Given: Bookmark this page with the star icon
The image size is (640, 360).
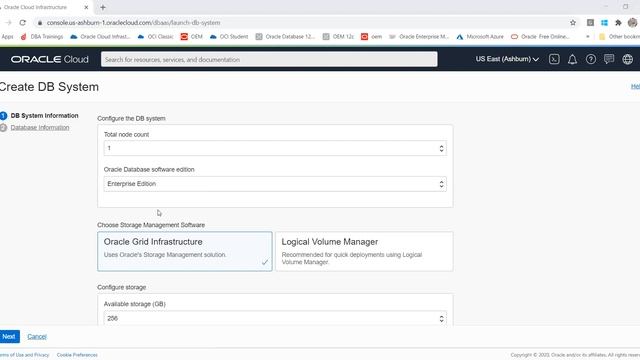Looking at the screenshot, I should tap(573, 23).
